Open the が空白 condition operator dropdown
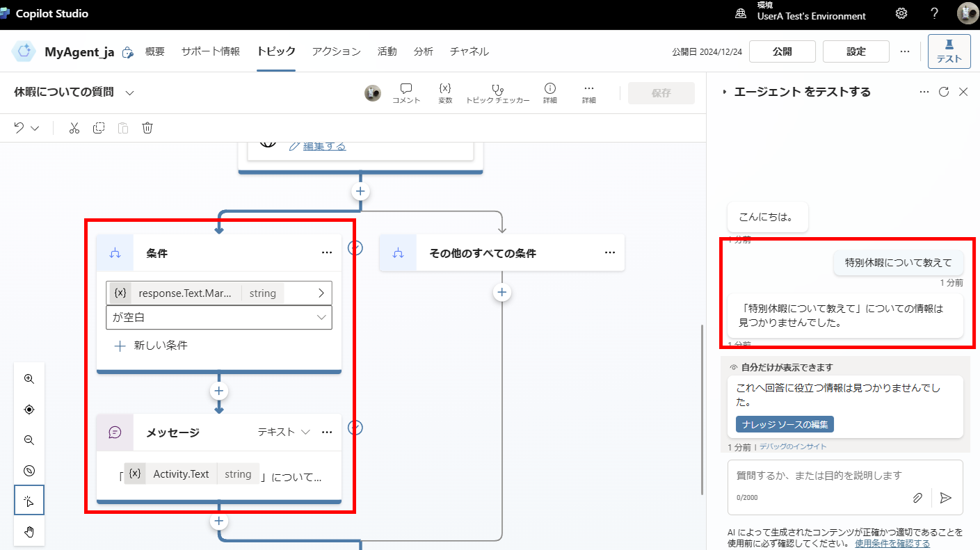This screenshot has width=980, height=550. pyautogui.click(x=218, y=317)
